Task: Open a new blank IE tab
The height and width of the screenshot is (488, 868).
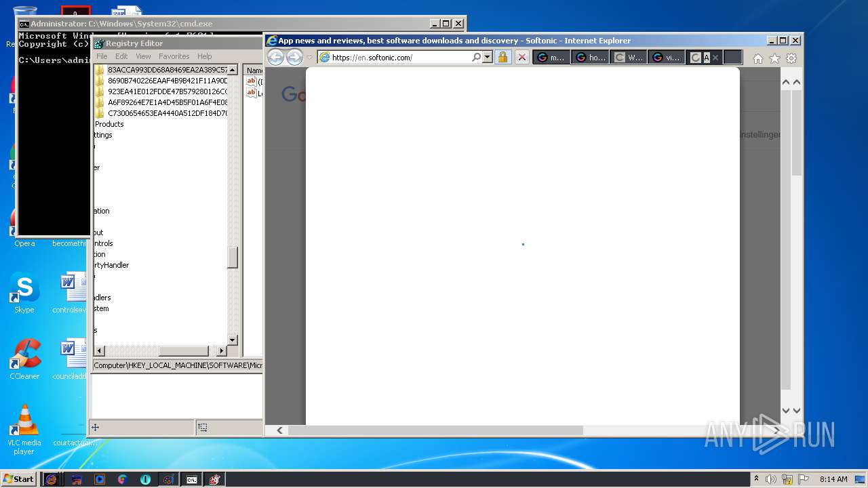Action: coord(733,58)
